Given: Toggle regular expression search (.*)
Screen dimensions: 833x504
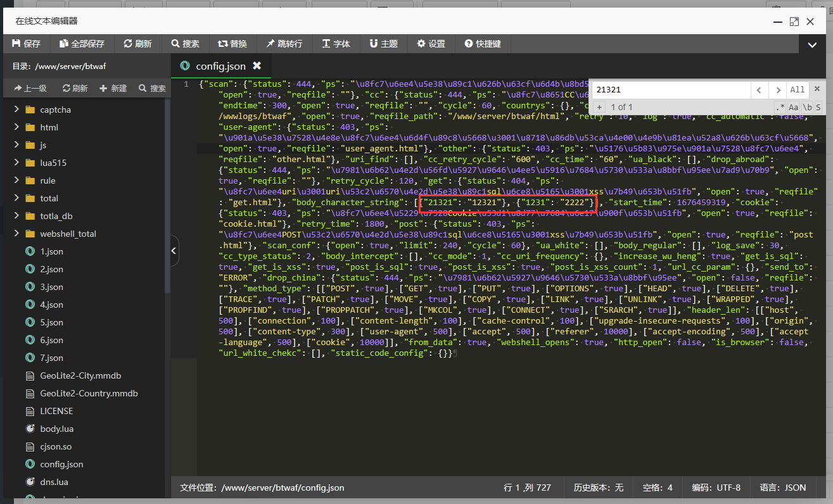Looking at the screenshot, I should click(780, 107).
